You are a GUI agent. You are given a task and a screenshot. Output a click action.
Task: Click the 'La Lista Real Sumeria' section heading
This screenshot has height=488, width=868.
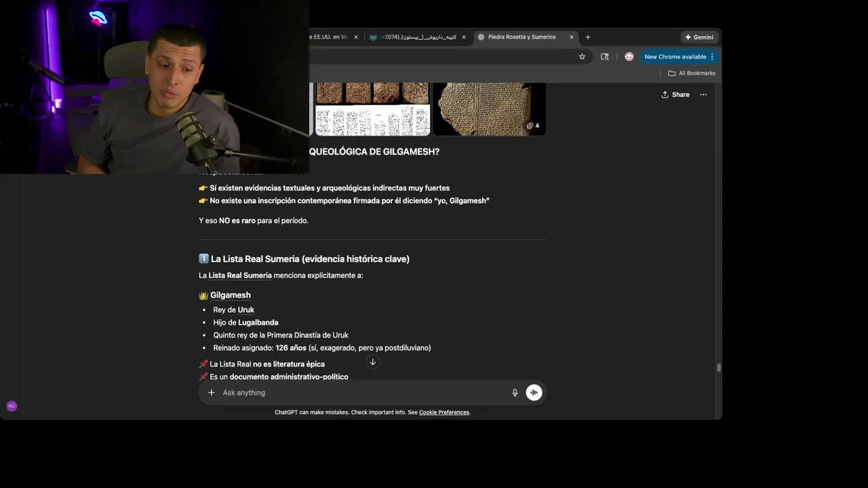click(310, 259)
